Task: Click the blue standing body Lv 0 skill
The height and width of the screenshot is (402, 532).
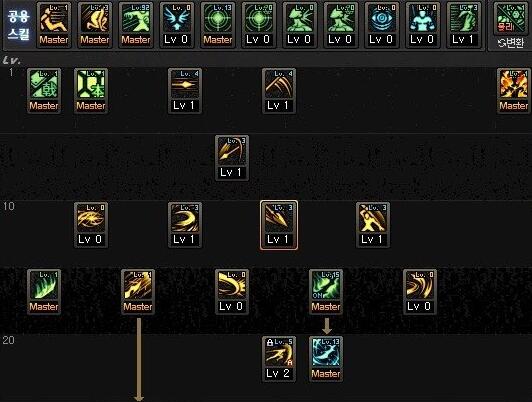Action: pyautogui.click(x=422, y=25)
